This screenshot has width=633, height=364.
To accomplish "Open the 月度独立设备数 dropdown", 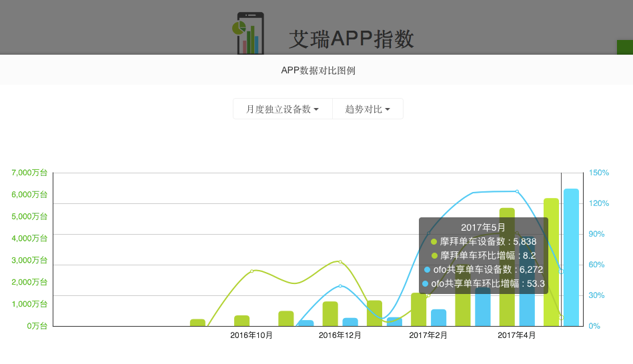I will pyautogui.click(x=282, y=109).
